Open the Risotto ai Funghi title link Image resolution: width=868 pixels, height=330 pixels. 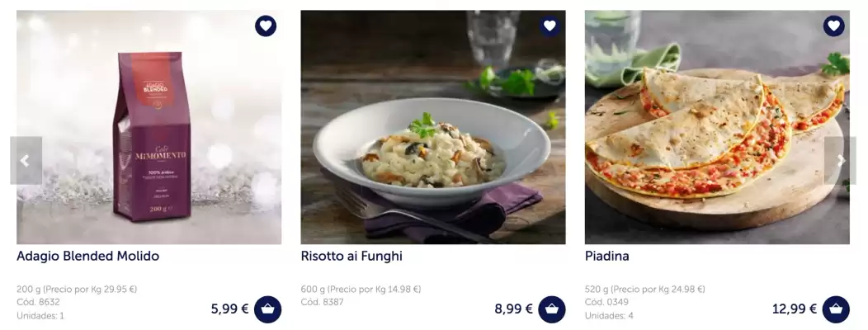click(351, 257)
